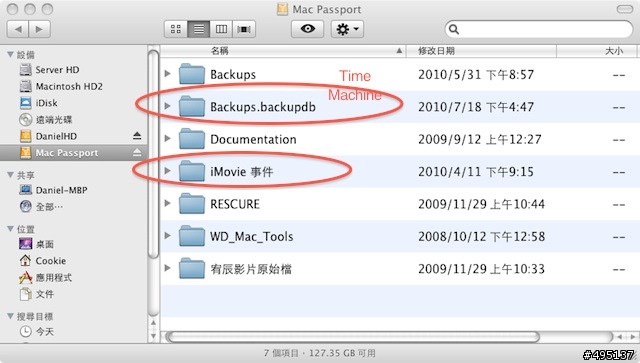
Task: Eject the Mac Passport drive
Action: pos(137,153)
